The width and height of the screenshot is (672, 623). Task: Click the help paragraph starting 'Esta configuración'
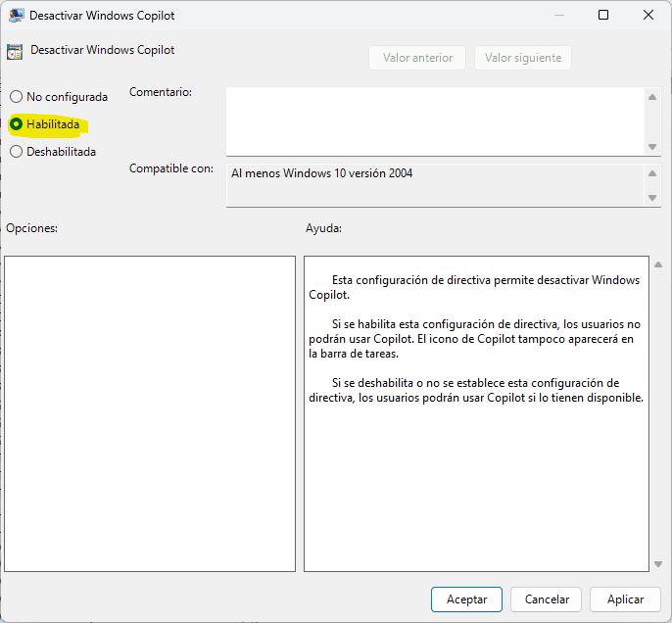pos(474,287)
